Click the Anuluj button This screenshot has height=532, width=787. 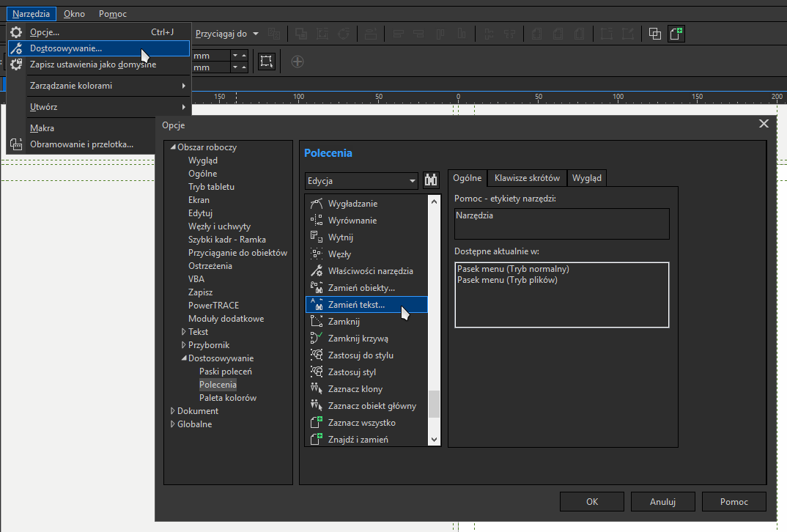(662, 501)
